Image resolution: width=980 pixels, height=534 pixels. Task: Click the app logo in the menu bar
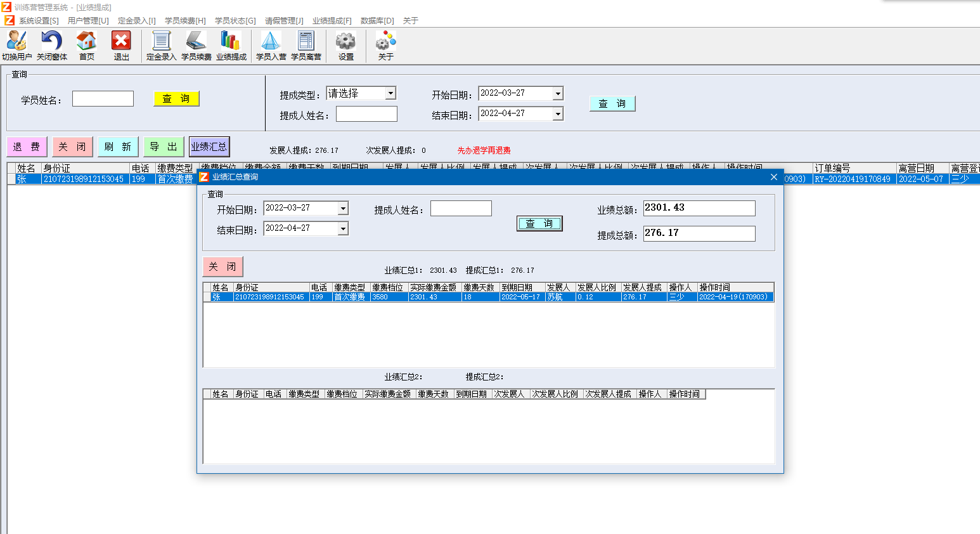10,20
